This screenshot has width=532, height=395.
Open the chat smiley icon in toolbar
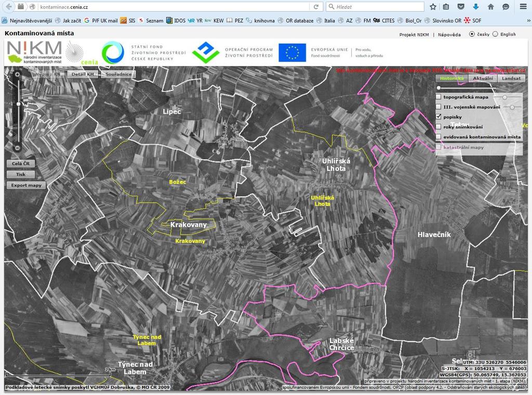click(x=506, y=7)
